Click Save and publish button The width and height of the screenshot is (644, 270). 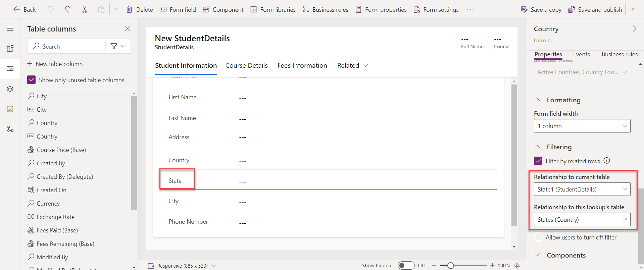coord(595,9)
